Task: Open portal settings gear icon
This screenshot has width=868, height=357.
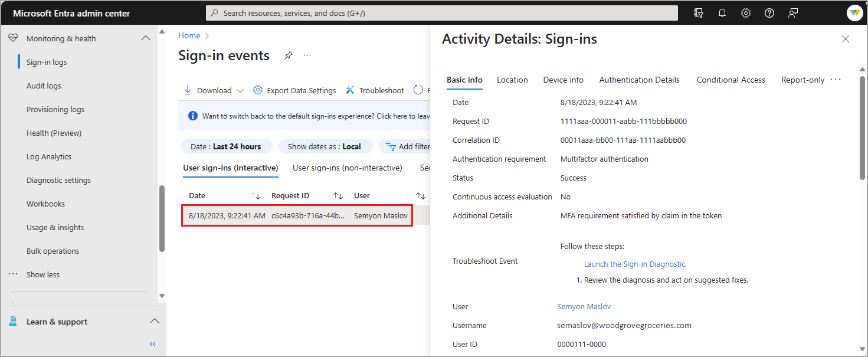Action: [x=746, y=13]
